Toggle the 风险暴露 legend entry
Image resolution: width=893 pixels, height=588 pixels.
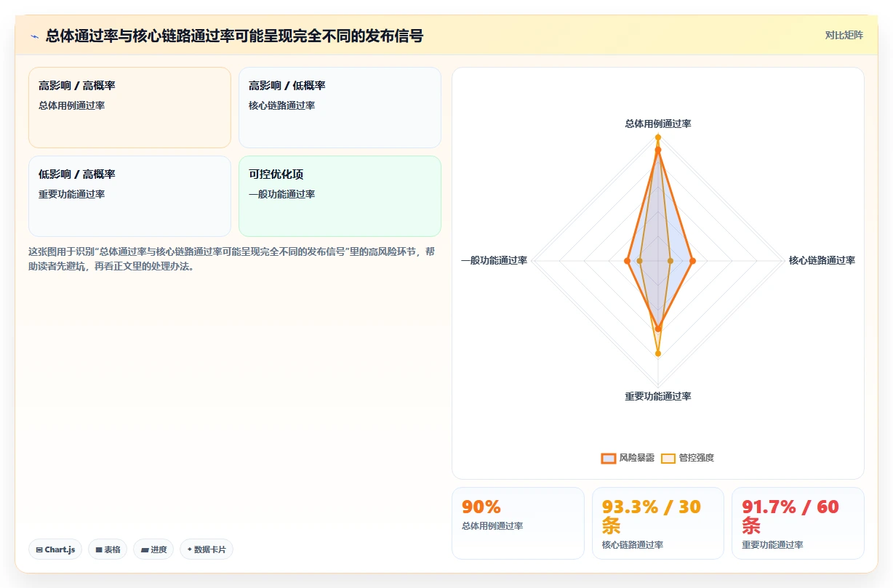coord(628,458)
